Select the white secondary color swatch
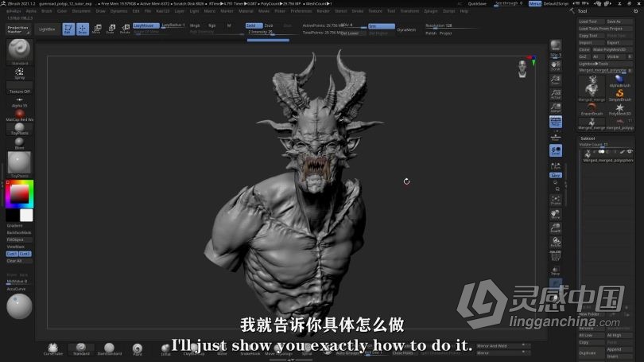The height and width of the screenshot is (362, 644). point(26,216)
